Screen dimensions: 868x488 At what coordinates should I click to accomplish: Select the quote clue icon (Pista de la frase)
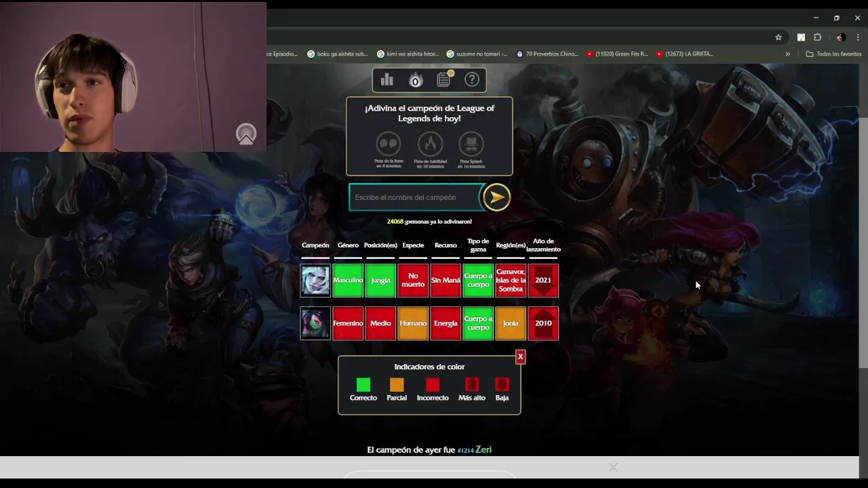coord(389,144)
